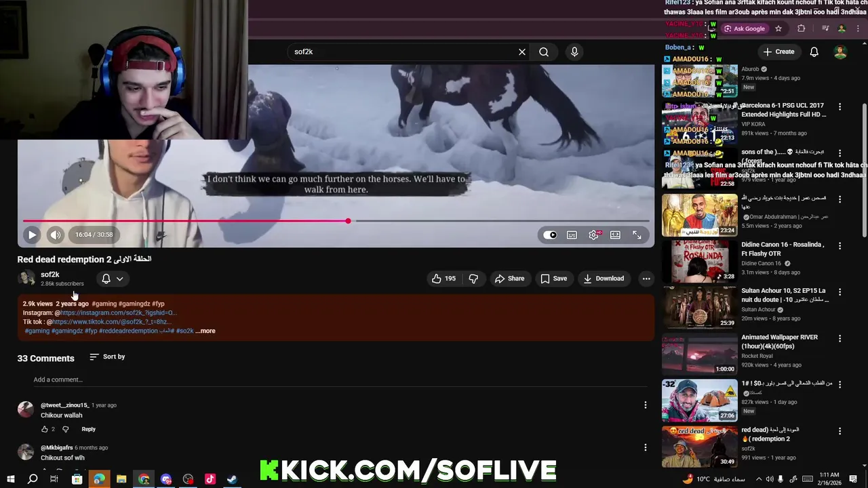Toggle subtitles/closed captions icon

pyautogui.click(x=572, y=235)
